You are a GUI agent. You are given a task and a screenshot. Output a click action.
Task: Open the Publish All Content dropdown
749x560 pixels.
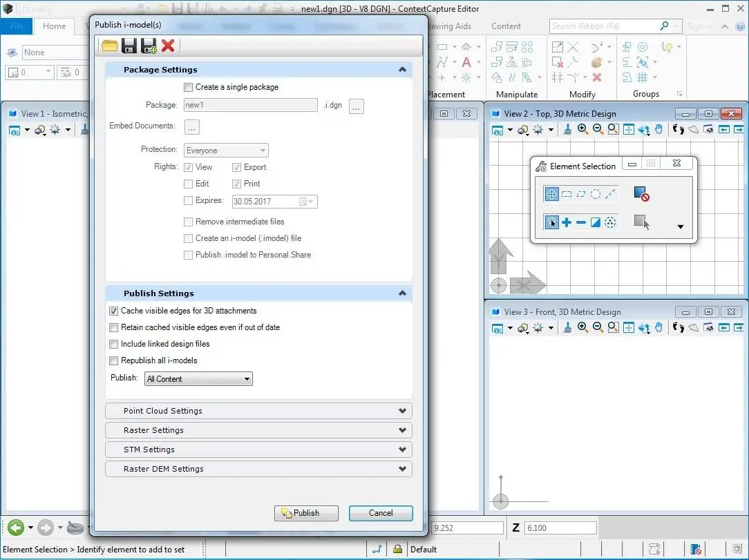[198, 379]
